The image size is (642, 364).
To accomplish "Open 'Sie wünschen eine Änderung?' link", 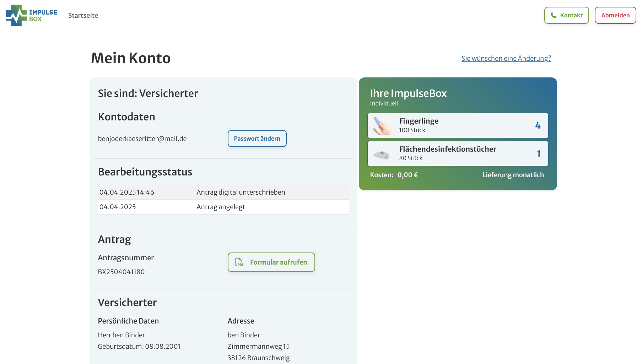I will pyautogui.click(x=506, y=58).
